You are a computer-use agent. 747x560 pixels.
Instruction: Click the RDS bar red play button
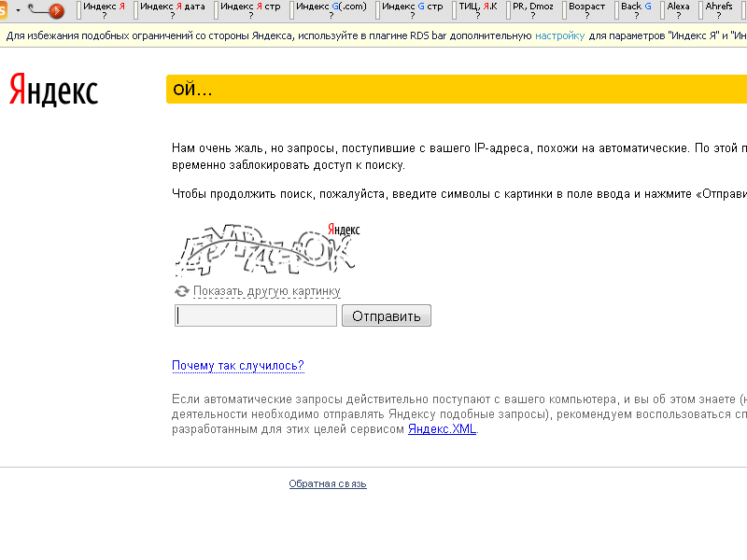tap(57, 10)
